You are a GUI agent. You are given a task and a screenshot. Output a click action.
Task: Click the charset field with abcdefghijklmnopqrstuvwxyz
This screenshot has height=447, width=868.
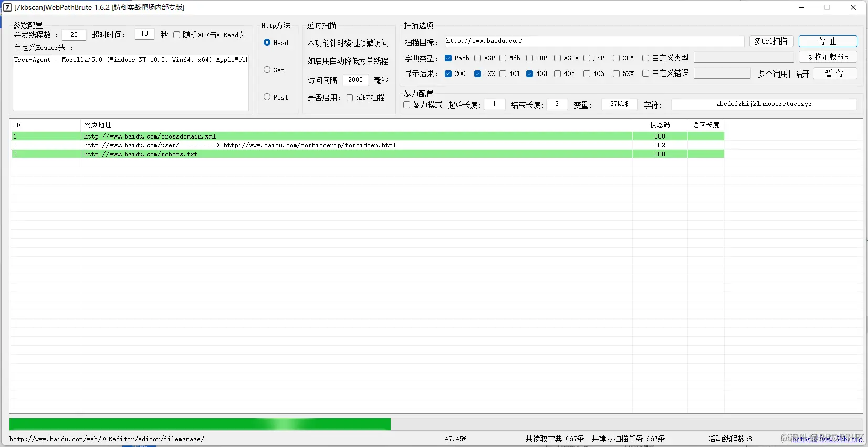coord(764,104)
